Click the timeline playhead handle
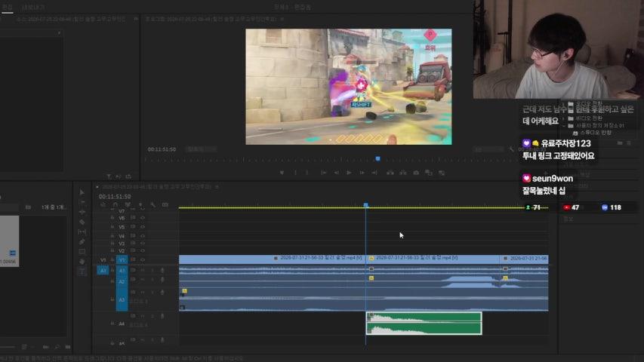644x362 pixels. click(x=365, y=205)
